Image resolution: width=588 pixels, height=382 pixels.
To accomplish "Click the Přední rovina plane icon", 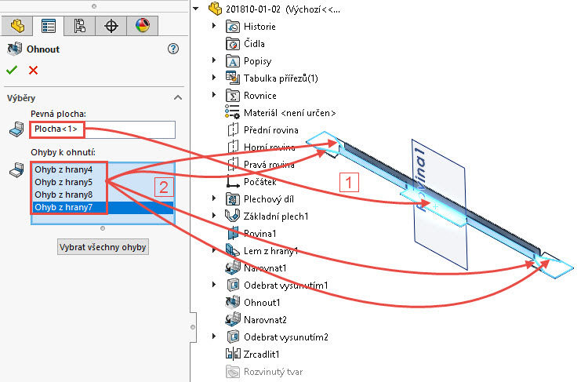I will tap(233, 130).
